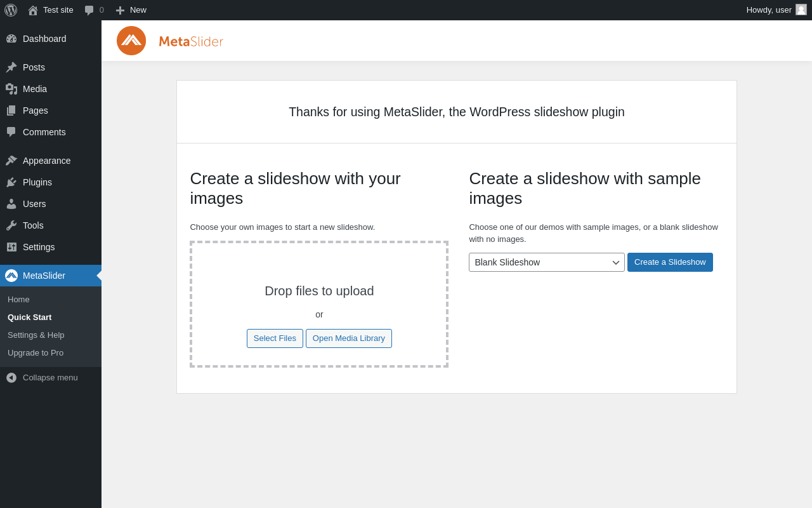Click the Select Files button
Viewport: 812px width, 508px height.
[x=275, y=338]
